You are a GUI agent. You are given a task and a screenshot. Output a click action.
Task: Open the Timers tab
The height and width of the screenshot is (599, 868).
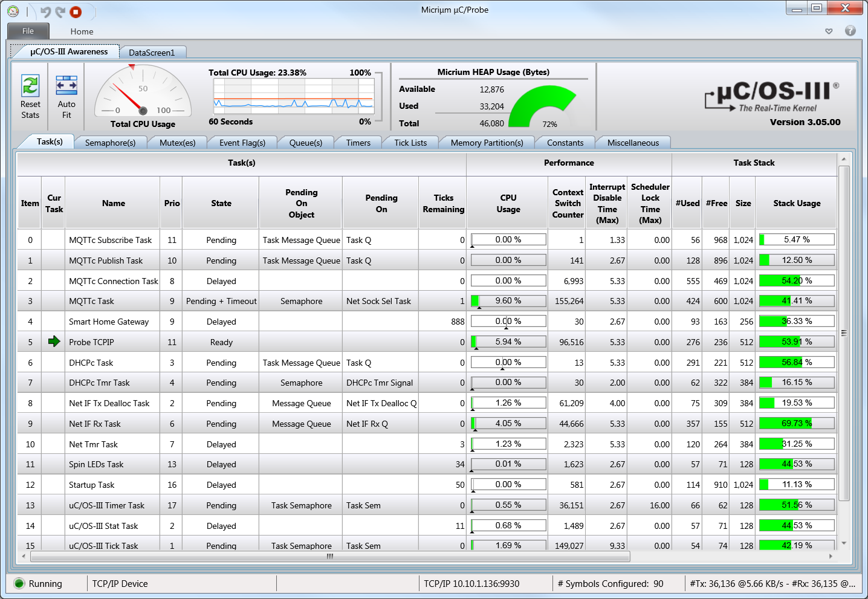pos(358,143)
